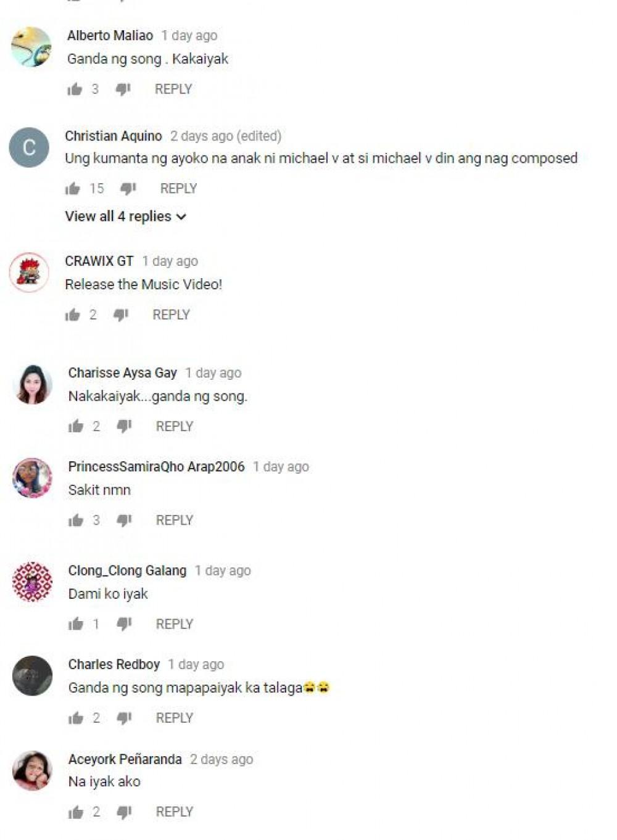Reply to Christian Aquino's comment

(178, 189)
